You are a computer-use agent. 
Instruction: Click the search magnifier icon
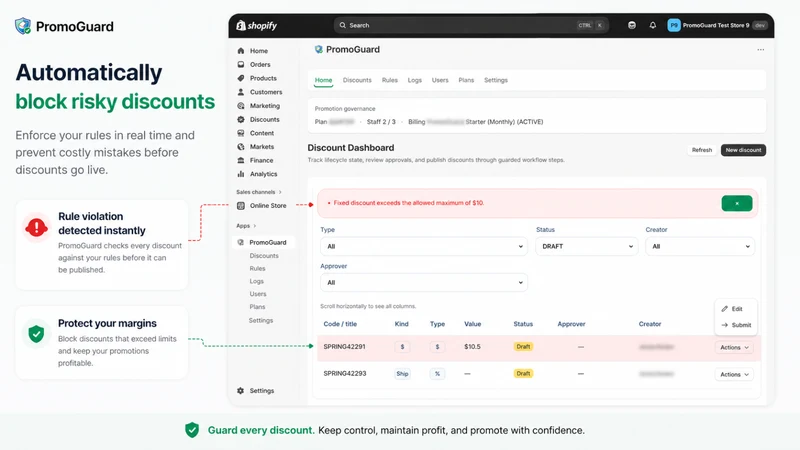point(343,25)
